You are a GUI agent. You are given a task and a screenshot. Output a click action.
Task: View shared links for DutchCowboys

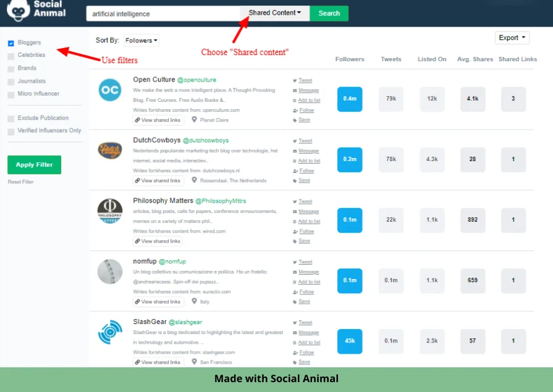coord(158,180)
